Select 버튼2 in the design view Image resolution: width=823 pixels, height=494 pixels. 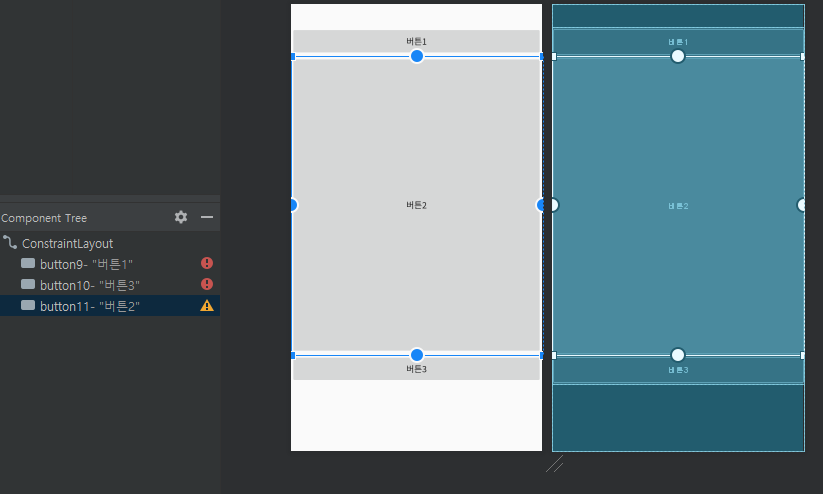tap(416, 205)
